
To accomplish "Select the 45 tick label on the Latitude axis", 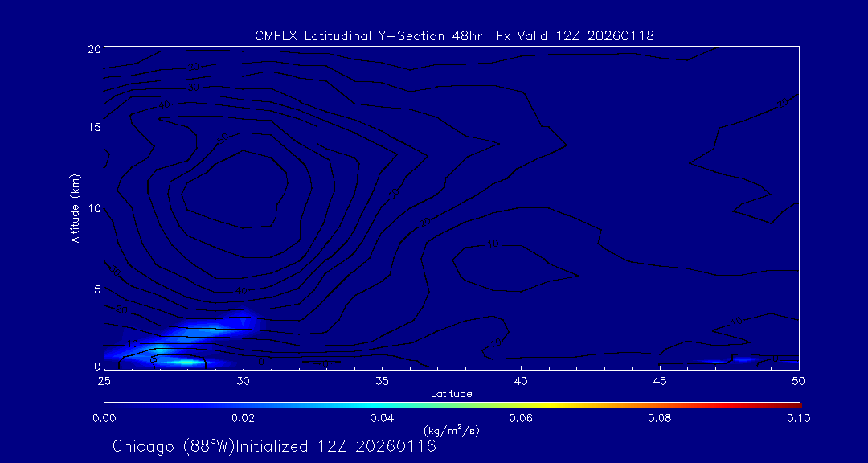I will click(x=660, y=379).
